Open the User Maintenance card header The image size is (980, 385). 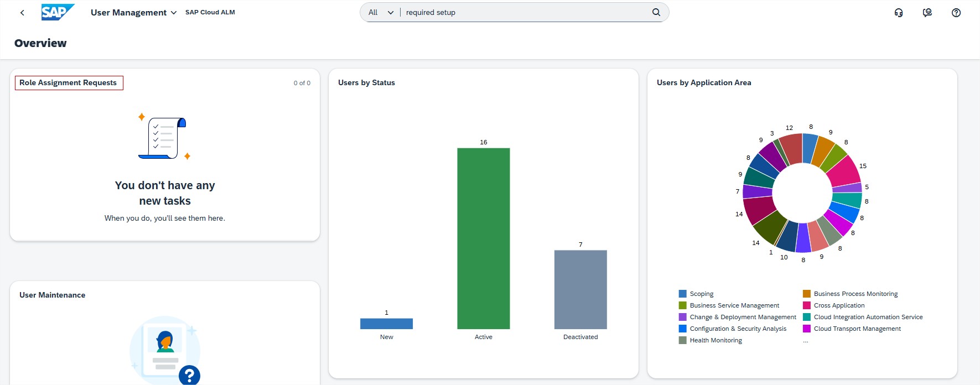click(53, 295)
